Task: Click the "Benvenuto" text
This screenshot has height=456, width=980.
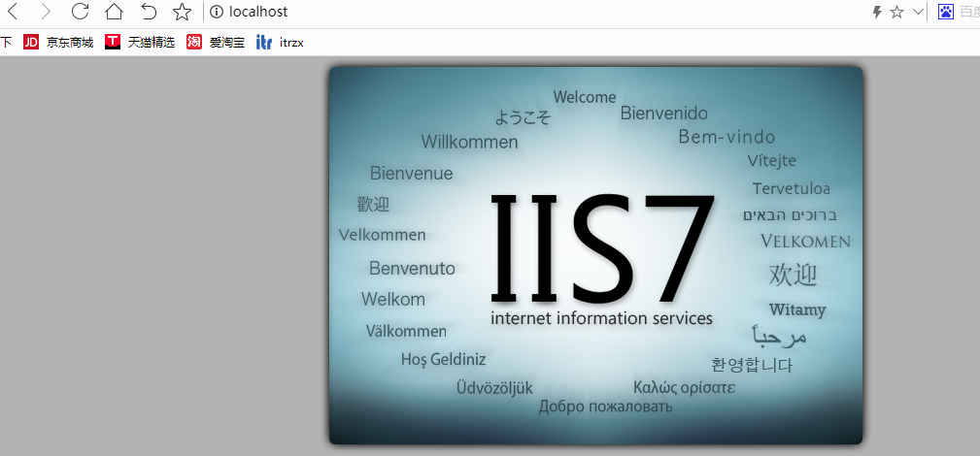Action: point(412,269)
